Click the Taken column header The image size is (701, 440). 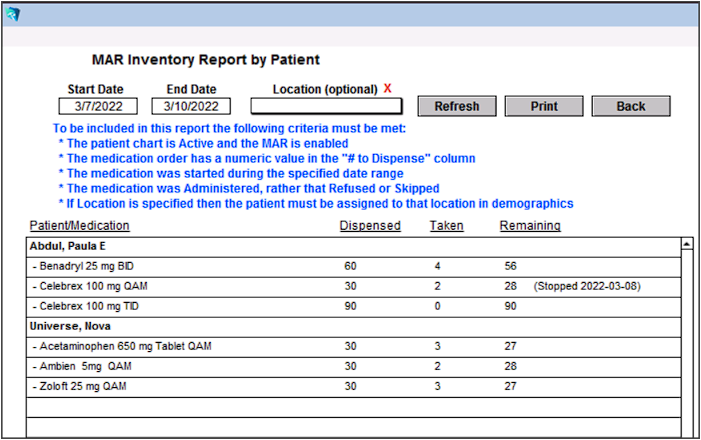point(447,226)
